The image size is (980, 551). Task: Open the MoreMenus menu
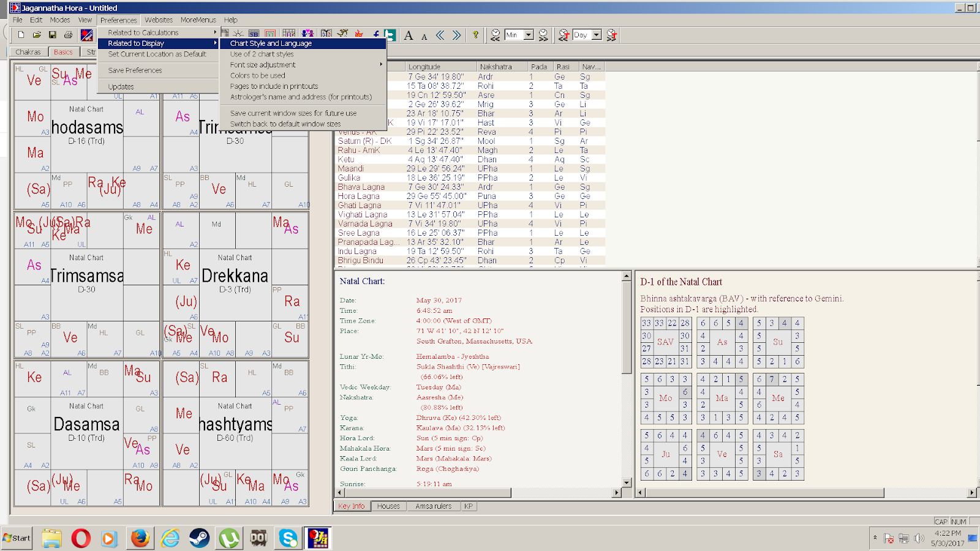198,20
